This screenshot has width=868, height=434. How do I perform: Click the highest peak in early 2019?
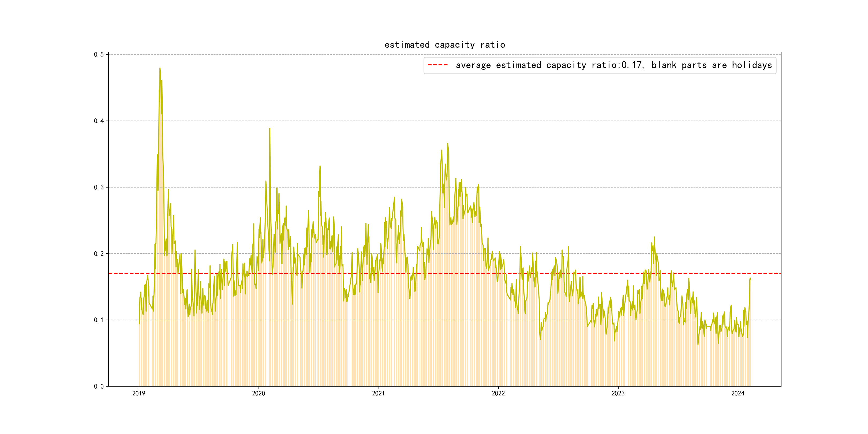tap(160, 68)
